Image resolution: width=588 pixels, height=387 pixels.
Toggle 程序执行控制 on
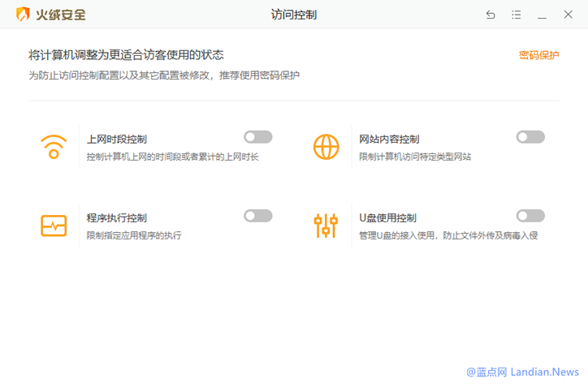click(x=257, y=216)
